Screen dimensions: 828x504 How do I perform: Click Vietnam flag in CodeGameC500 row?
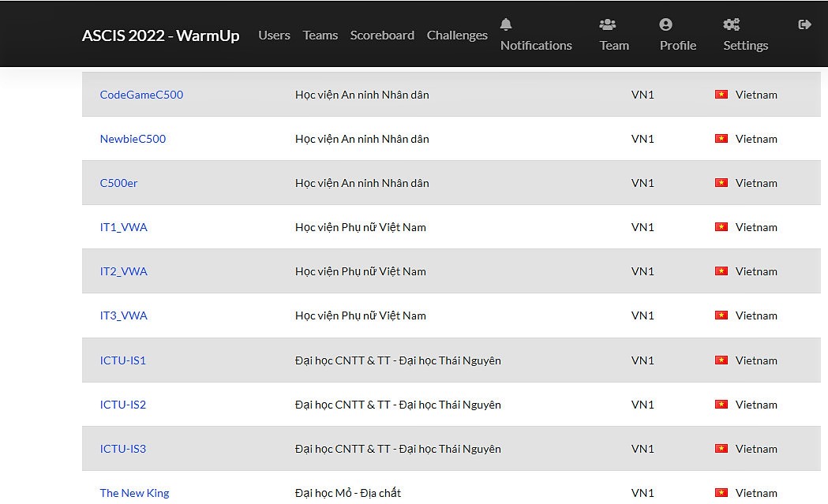pyautogui.click(x=721, y=95)
